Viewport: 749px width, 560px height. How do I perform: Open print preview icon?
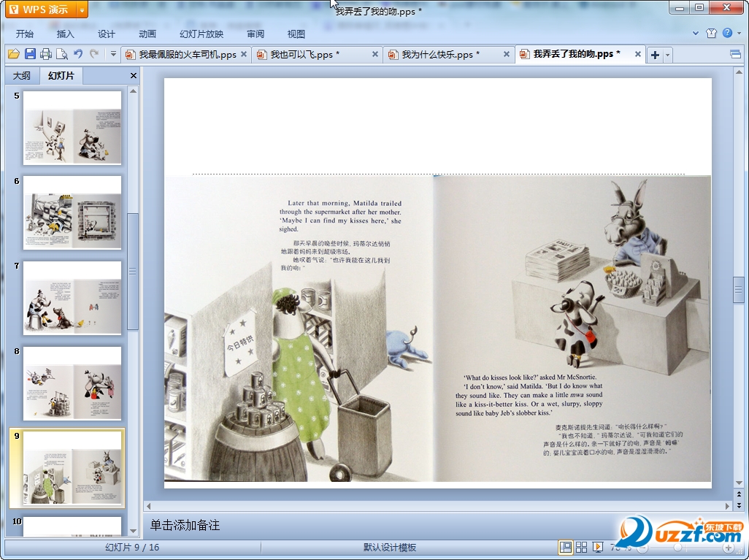click(61, 54)
